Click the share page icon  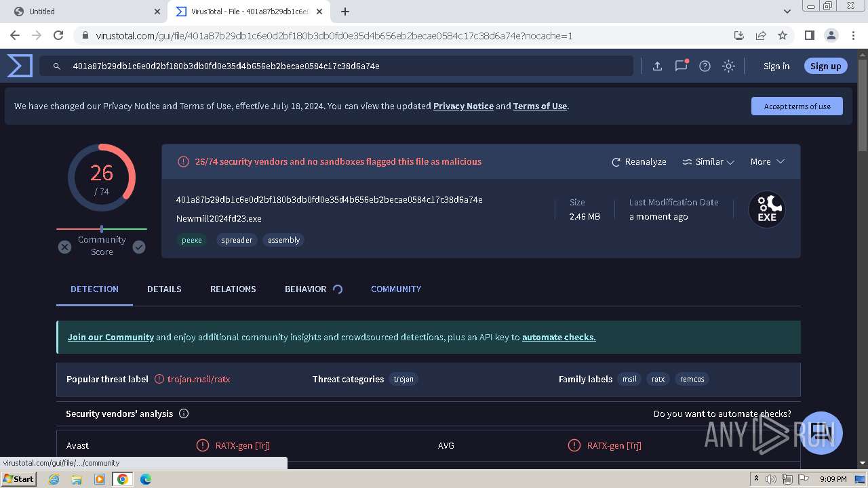761,35
